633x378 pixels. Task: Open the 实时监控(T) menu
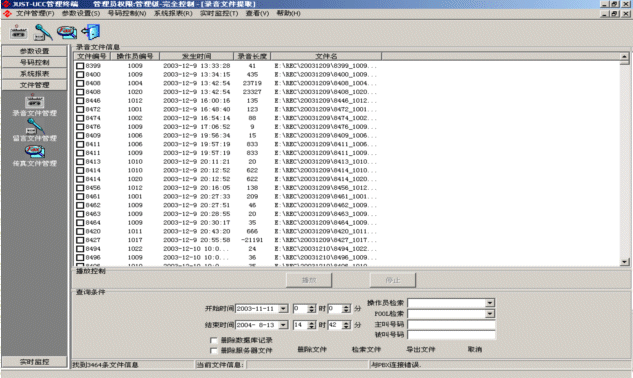(x=219, y=13)
